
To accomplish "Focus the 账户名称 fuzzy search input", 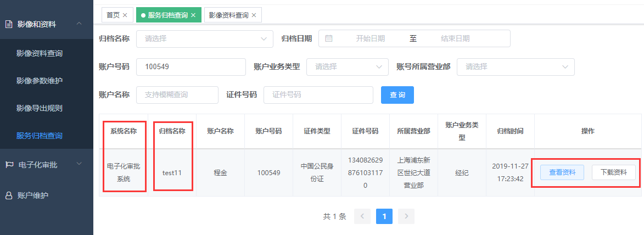I will click(177, 95).
